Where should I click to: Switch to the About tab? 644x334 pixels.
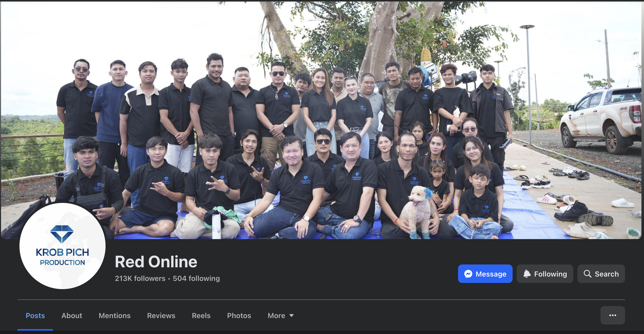click(x=72, y=316)
